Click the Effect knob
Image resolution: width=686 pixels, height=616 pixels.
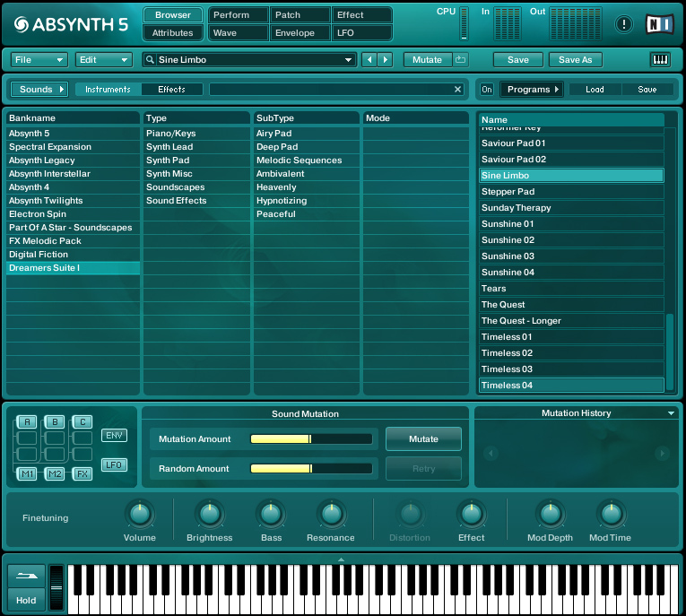pyautogui.click(x=472, y=514)
